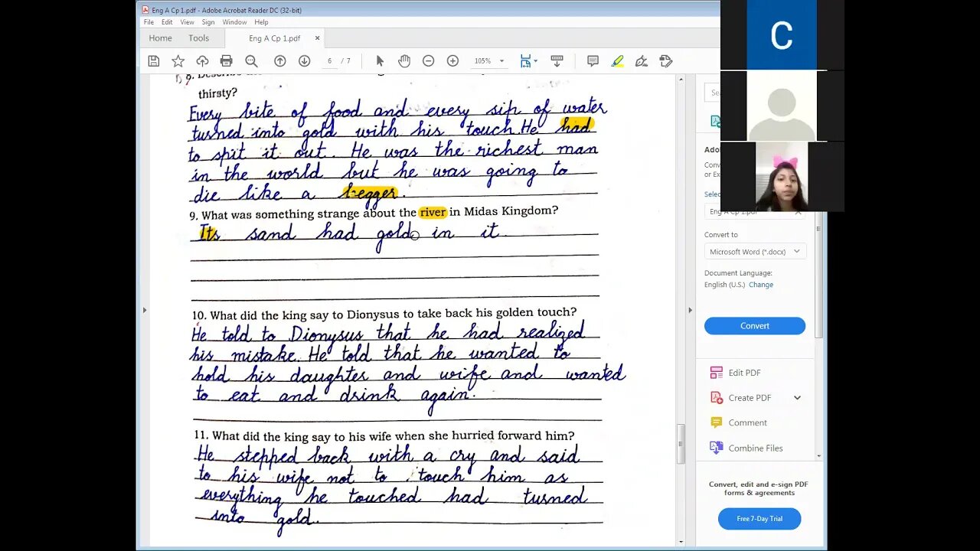Upload file to cloud icon
Viewport: 980px width, 551px height.
202,61
